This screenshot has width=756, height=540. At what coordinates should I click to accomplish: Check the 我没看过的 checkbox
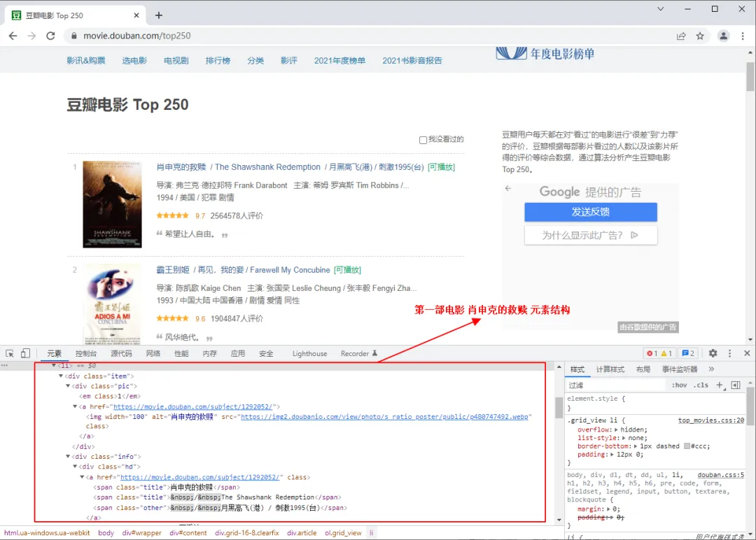(x=423, y=140)
